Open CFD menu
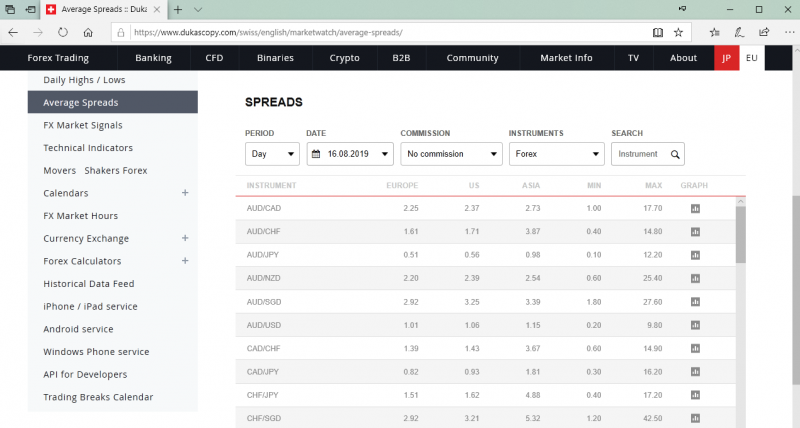 214,58
